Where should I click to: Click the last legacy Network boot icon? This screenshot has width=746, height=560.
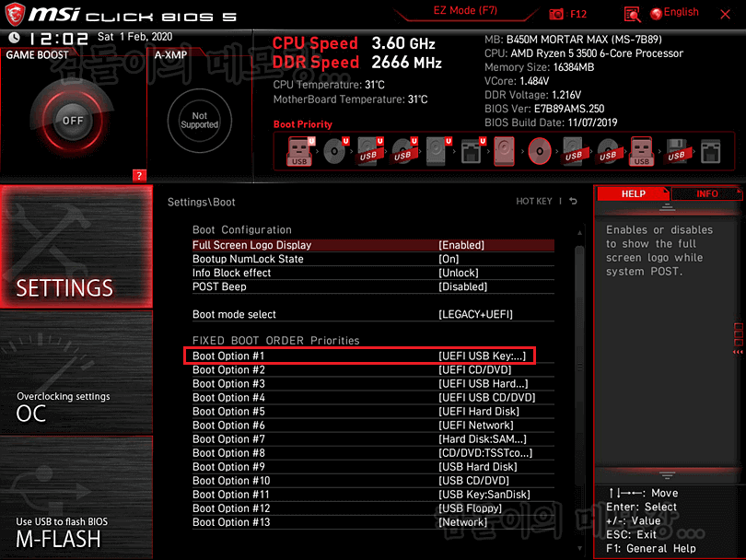(711, 151)
